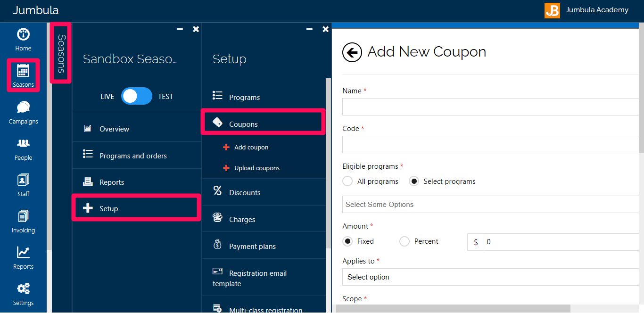Viewport: 644px width, 313px height.
Task: Open Charges in the Setup panel
Action: click(x=264, y=219)
